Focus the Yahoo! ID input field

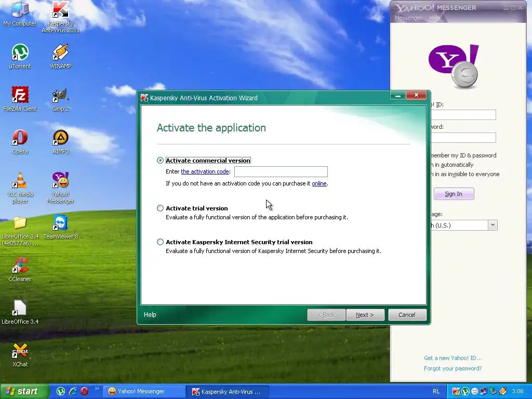tap(463, 115)
